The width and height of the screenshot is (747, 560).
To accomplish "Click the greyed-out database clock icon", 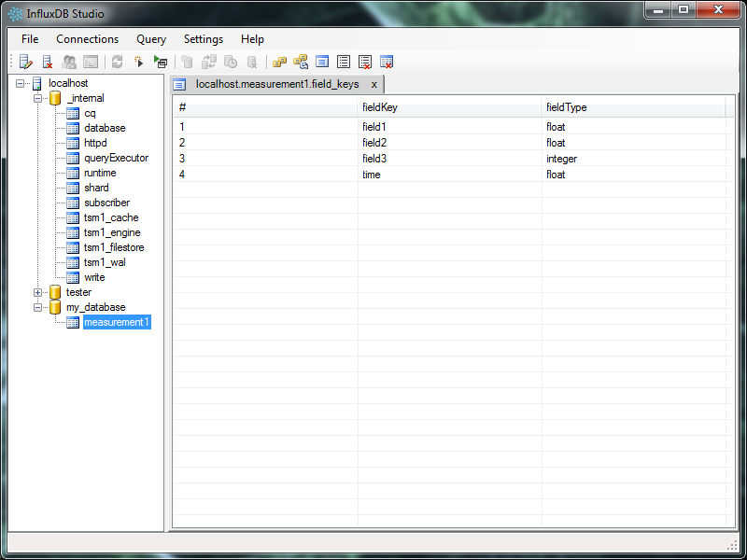I will click(x=231, y=62).
